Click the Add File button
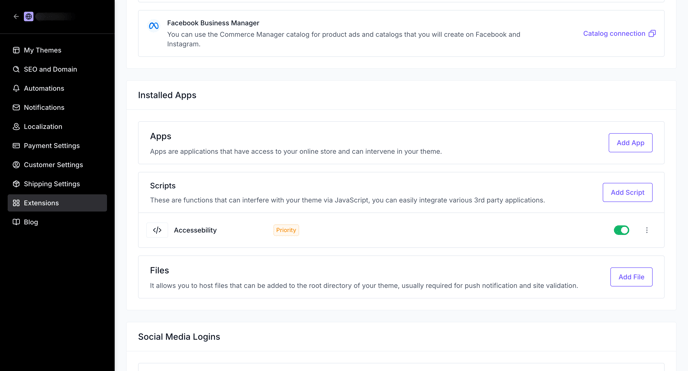Screen dimensions: 688x371 pos(631,277)
